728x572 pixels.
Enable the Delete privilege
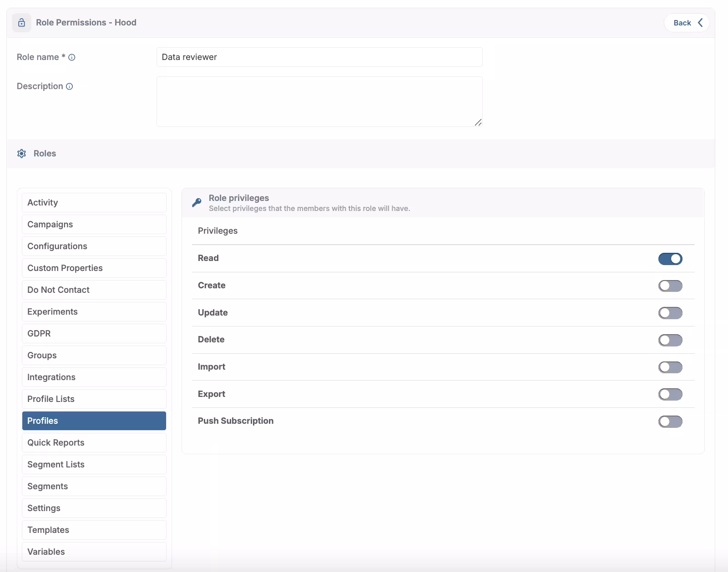coord(670,340)
